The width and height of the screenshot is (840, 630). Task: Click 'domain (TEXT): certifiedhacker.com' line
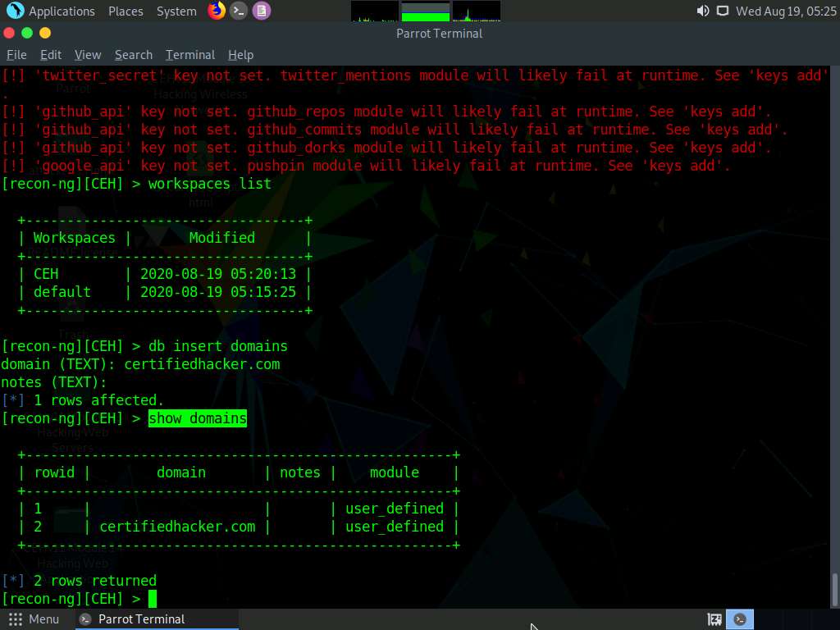[140, 364]
